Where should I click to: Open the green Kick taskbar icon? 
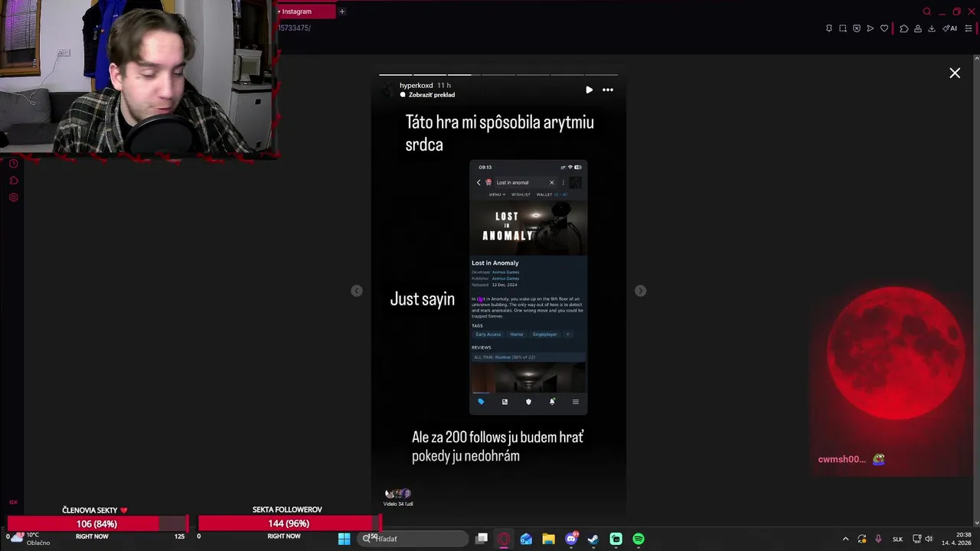pos(616,539)
